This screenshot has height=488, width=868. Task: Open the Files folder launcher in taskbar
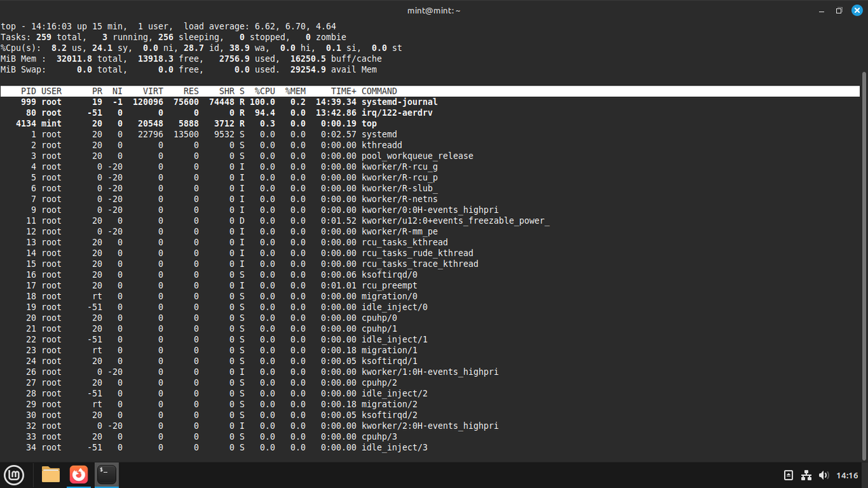[x=51, y=474]
